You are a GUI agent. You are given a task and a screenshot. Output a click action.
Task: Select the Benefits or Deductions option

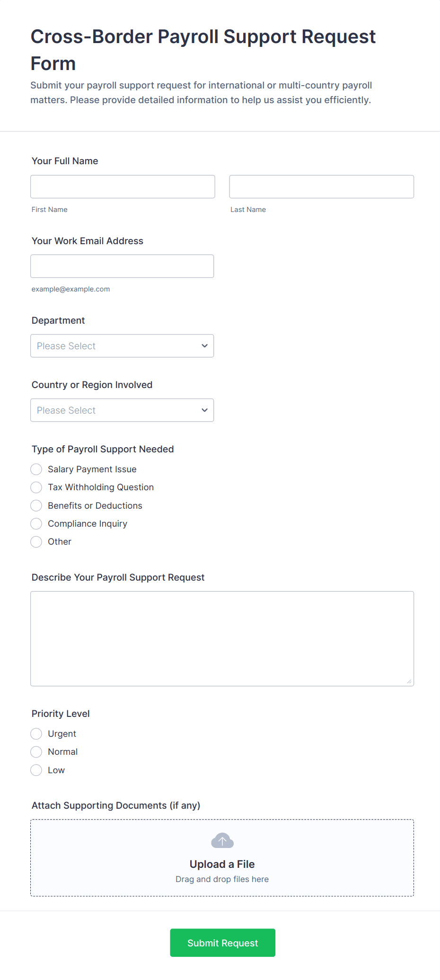(x=36, y=505)
